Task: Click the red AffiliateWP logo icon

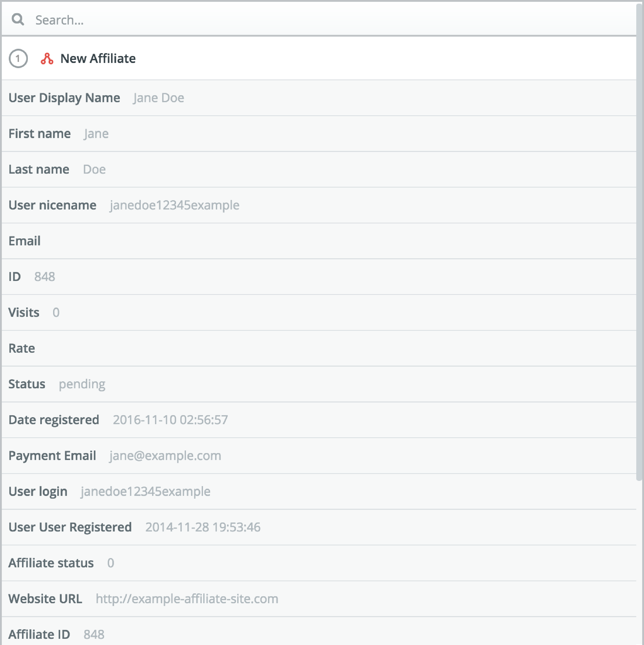Action: click(47, 58)
